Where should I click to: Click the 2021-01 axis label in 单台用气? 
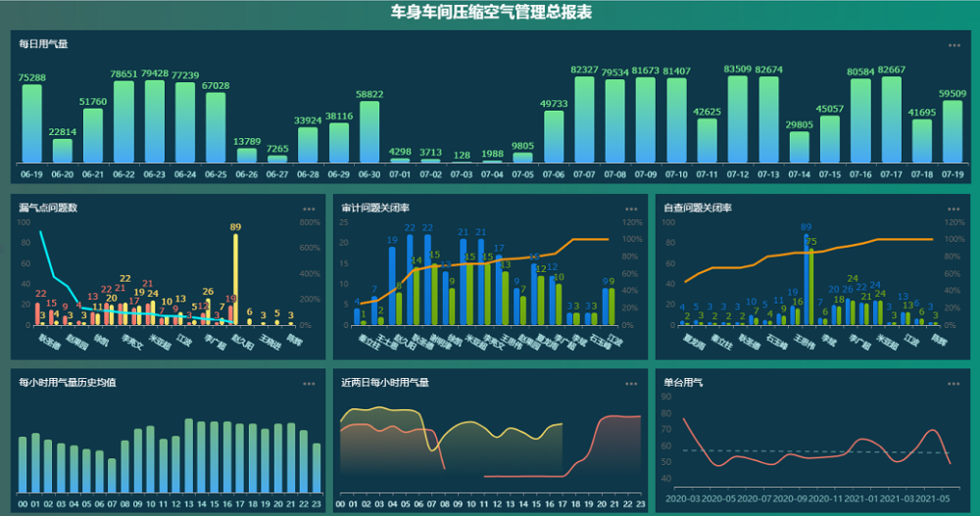[861, 498]
